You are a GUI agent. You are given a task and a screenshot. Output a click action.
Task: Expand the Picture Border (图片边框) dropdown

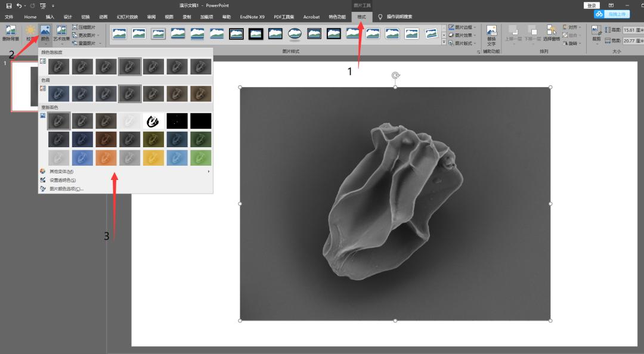point(463,27)
